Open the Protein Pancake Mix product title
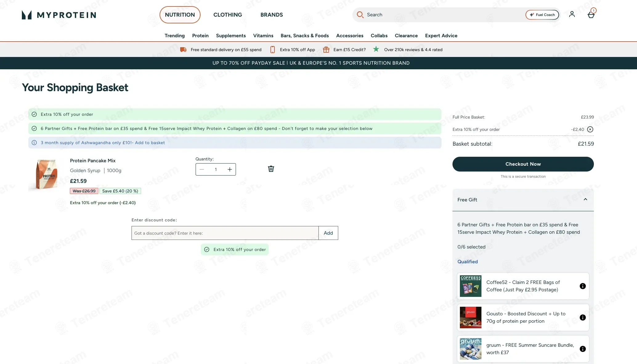This screenshot has height=364, width=637. [93, 161]
